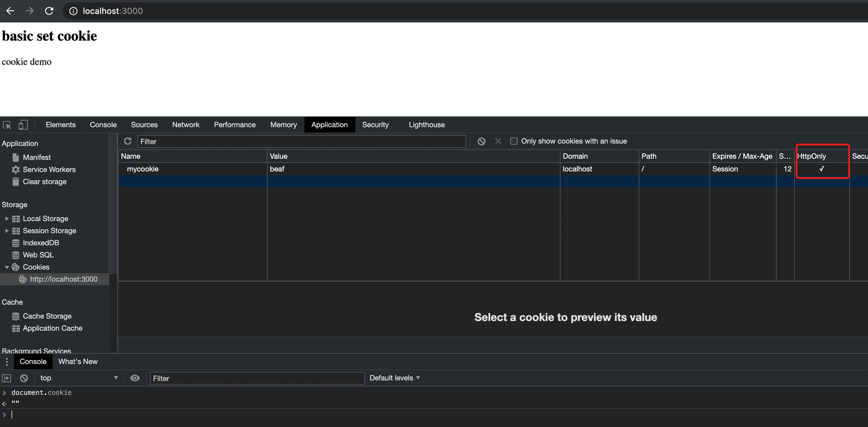Click the inspect element picker icon
The image size is (868, 427).
7,125
